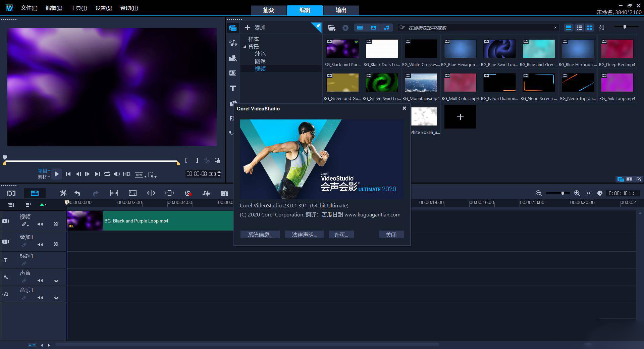
Task: Open the media library panel icon
Action: (233, 28)
